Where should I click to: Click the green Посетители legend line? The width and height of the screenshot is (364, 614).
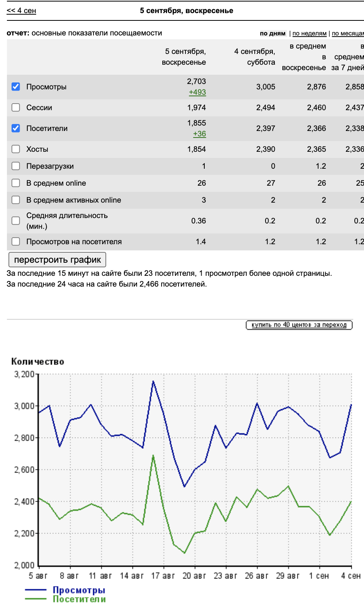pos(35,599)
